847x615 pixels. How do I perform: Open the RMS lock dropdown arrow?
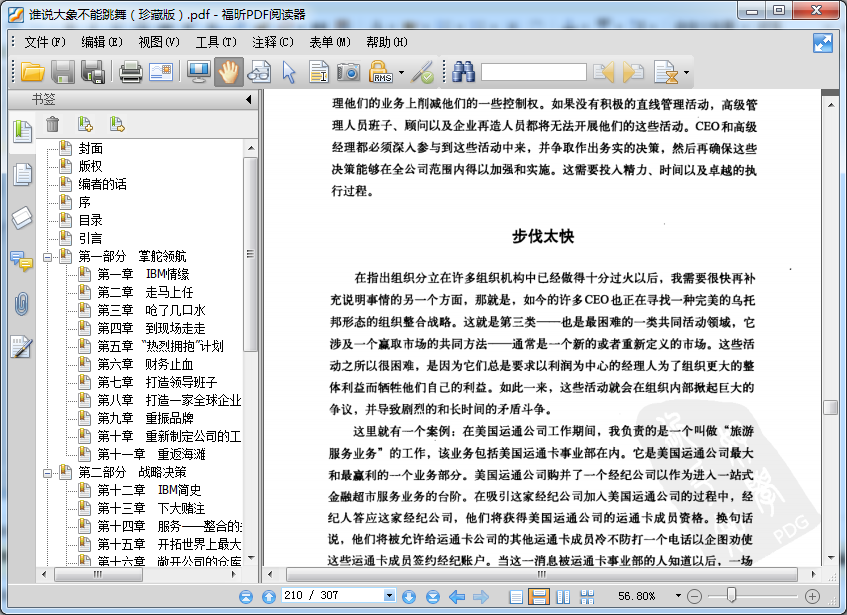click(x=401, y=72)
